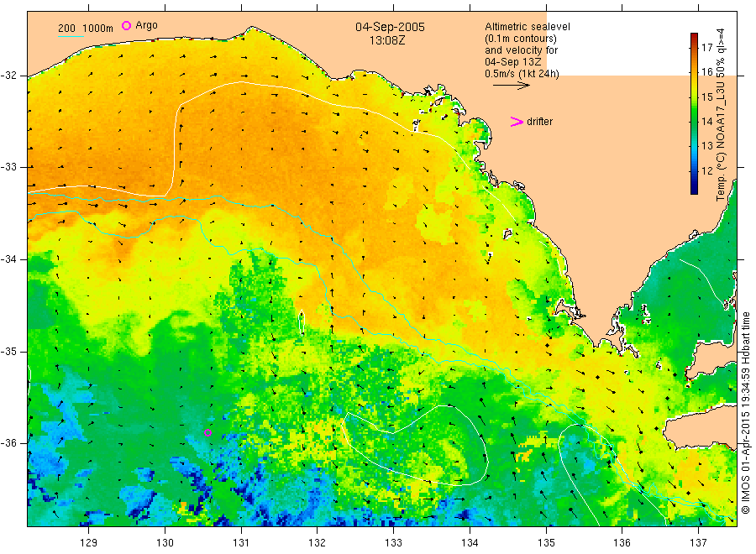
Task: Click the color bar value 13
Action: (706, 146)
